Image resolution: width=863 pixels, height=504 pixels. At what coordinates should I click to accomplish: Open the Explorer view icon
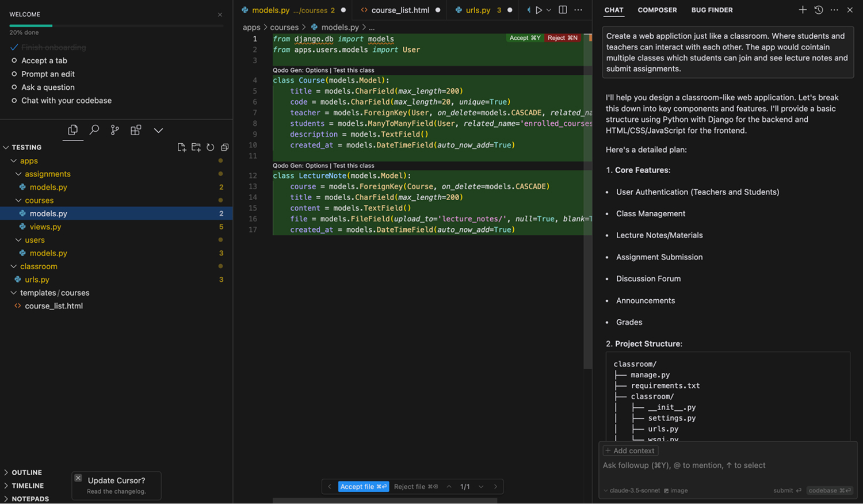point(73,130)
